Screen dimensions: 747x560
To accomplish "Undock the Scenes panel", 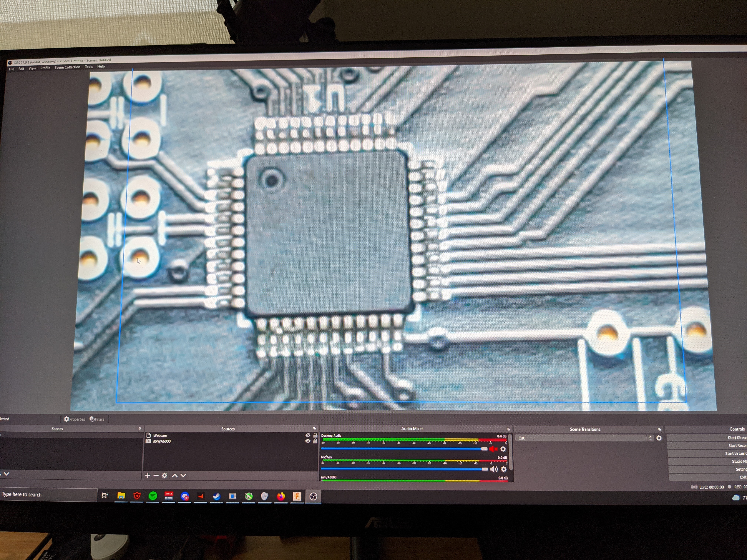I will coord(140,429).
